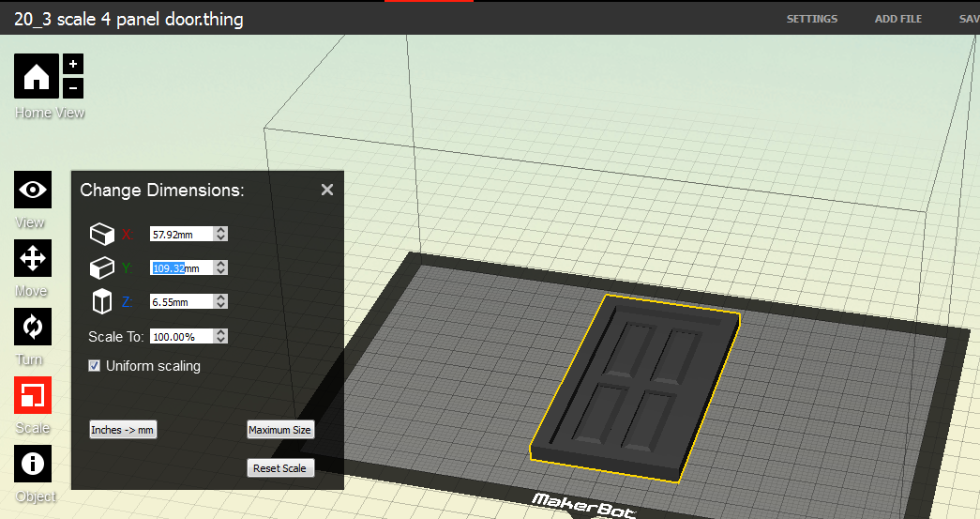Image resolution: width=980 pixels, height=519 pixels.
Task: Select the 4 panel door model
Action: pos(636,388)
